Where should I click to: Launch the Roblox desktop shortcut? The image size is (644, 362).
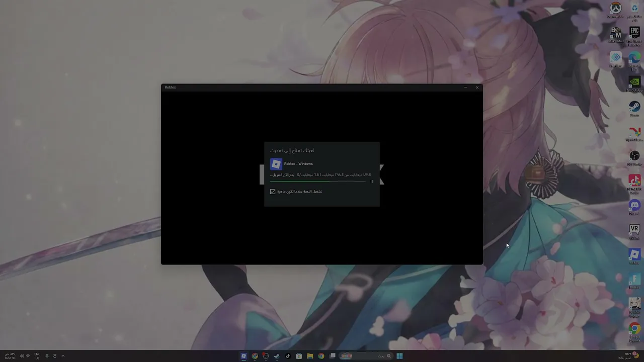click(x=634, y=256)
